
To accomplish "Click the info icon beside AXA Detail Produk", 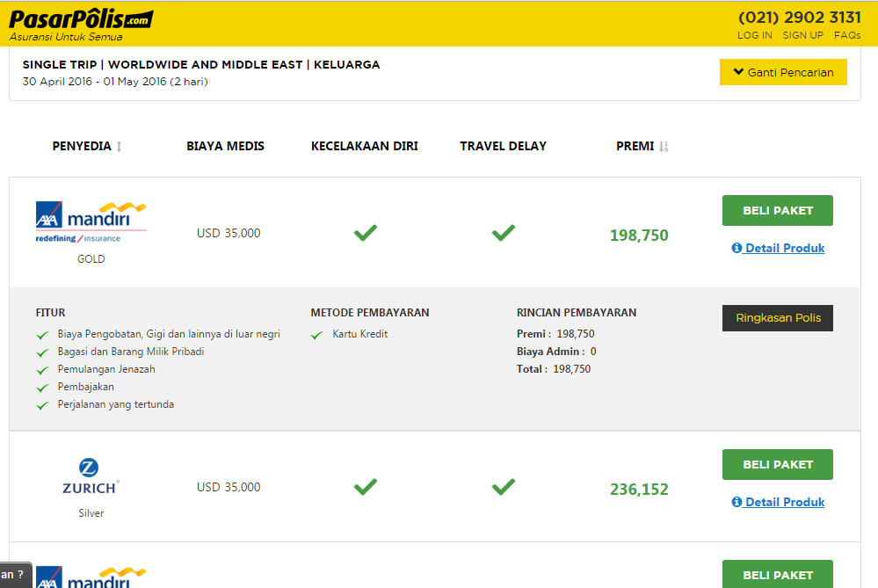I will coord(737,248).
